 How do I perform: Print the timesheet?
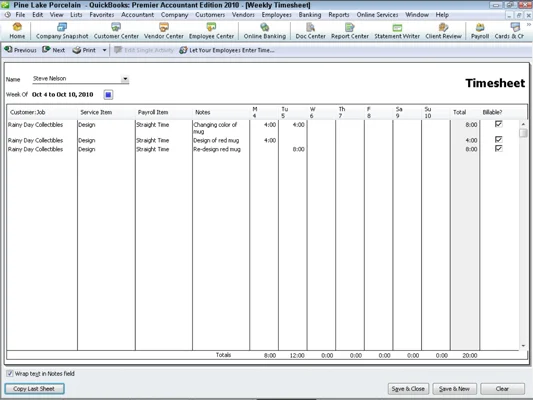click(x=84, y=50)
